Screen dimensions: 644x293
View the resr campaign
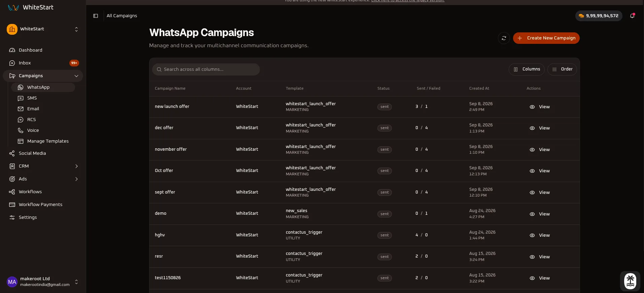point(540,257)
